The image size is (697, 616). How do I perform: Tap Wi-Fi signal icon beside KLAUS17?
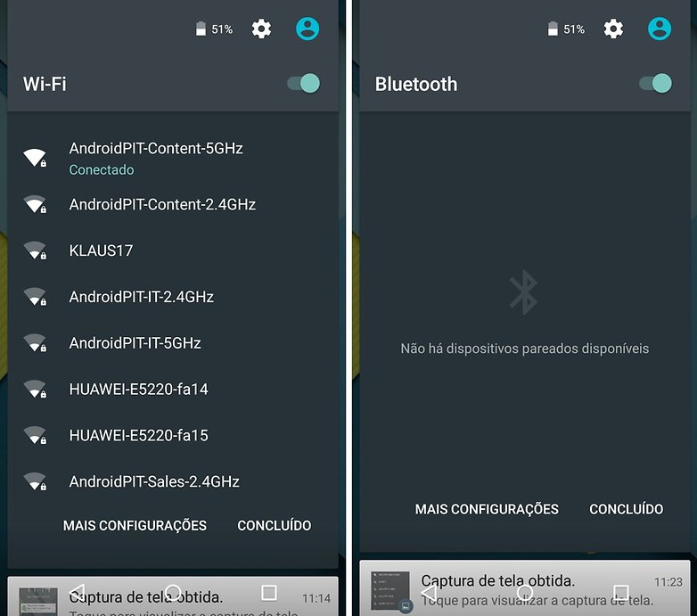click(x=35, y=251)
